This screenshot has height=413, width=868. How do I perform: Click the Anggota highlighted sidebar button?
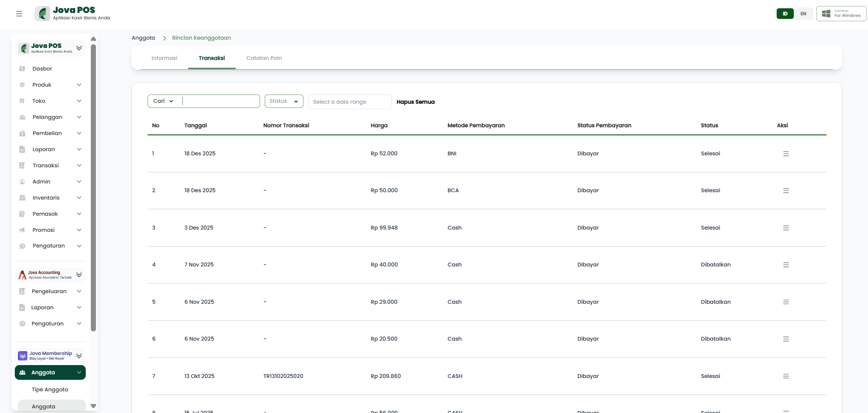point(50,372)
